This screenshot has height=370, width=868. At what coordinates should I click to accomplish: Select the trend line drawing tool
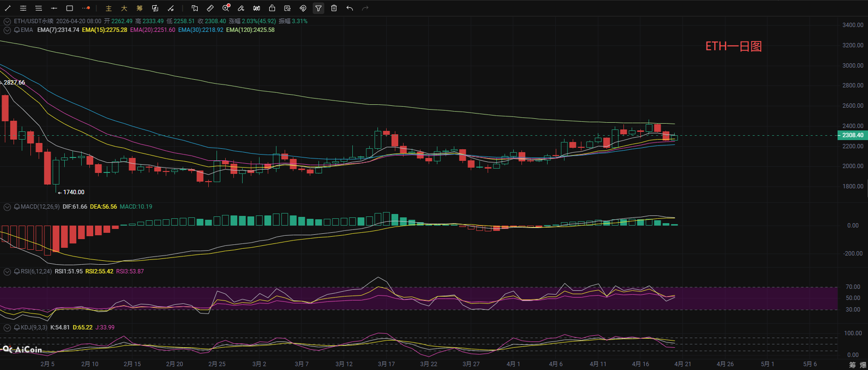click(8, 8)
